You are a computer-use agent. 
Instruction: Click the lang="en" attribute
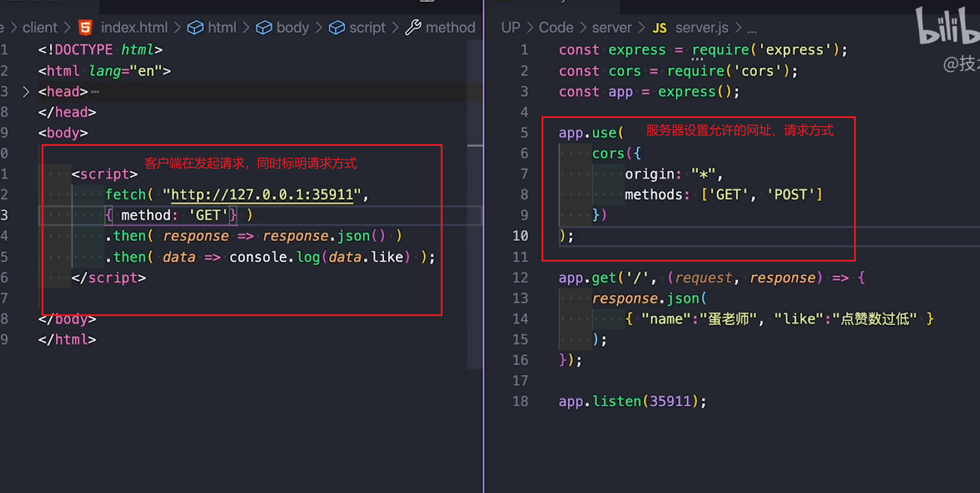126,71
